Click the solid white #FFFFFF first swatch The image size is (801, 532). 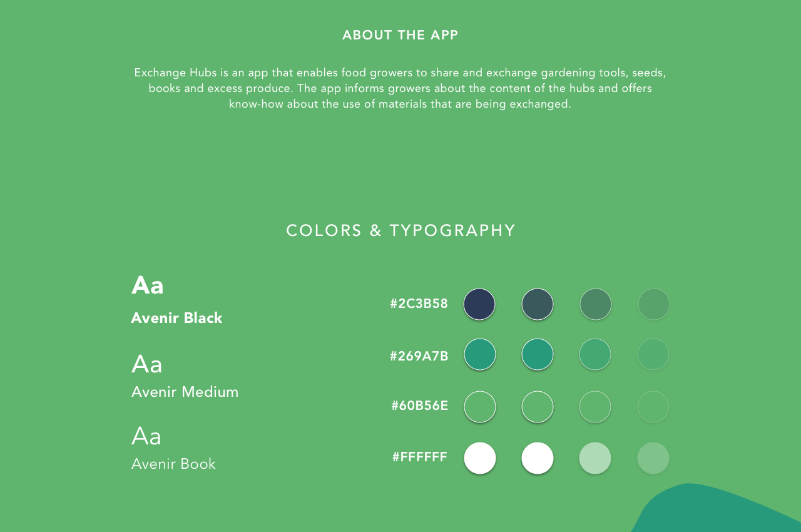point(480,458)
